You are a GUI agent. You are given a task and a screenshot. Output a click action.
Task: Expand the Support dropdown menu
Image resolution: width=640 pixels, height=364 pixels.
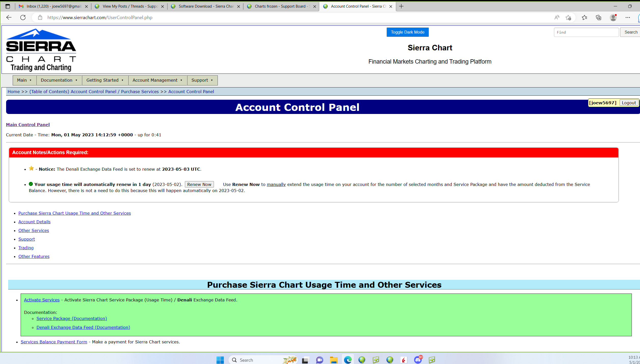click(x=202, y=80)
